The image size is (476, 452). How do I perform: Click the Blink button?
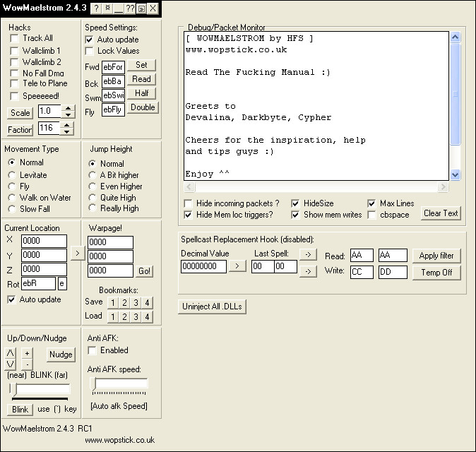pyautogui.click(x=20, y=410)
